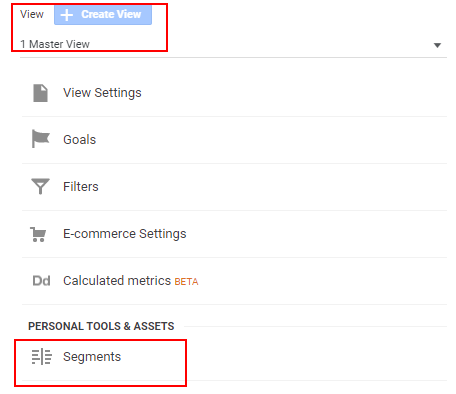
Task: Click the Filters funnel icon
Action: pyautogui.click(x=40, y=186)
